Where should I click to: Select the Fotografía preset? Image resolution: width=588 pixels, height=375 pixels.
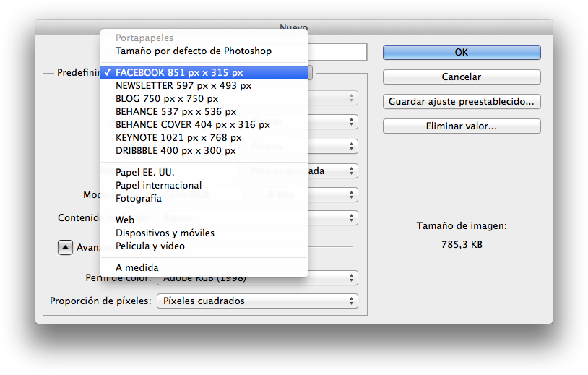coord(204,198)
